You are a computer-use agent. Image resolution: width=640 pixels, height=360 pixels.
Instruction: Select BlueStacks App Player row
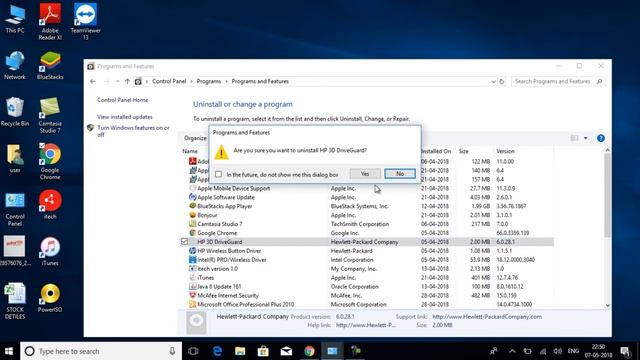pyautogui.click(x=367, y=207)
